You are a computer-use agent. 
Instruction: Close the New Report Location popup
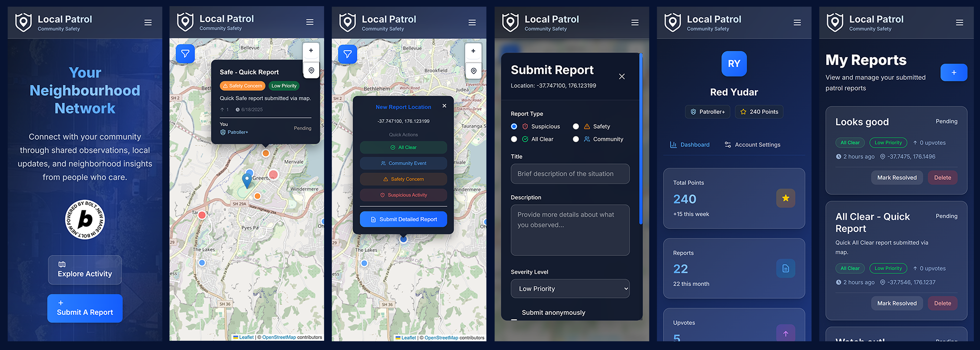click(x=445, y=106)
